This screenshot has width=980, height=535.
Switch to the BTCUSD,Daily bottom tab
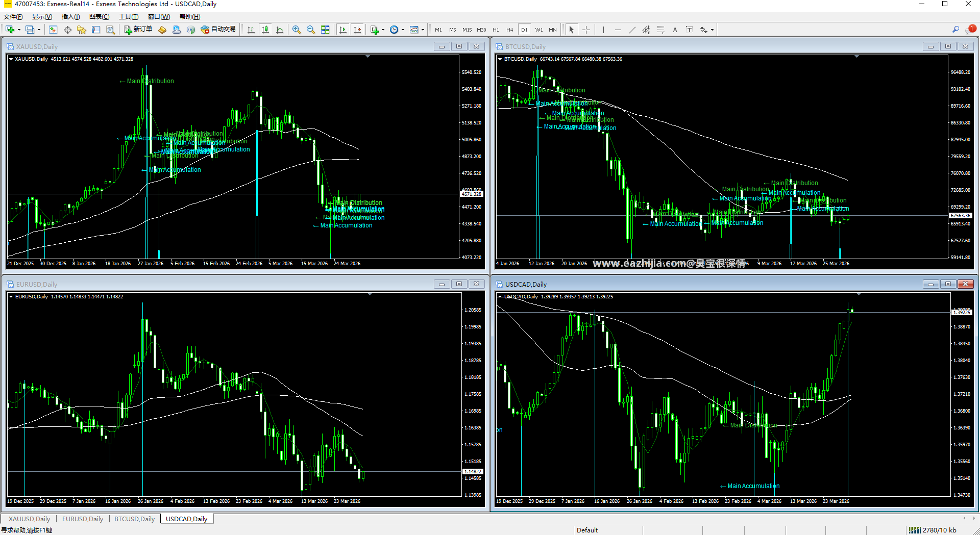pyautogui.click(x=134, y=519)
